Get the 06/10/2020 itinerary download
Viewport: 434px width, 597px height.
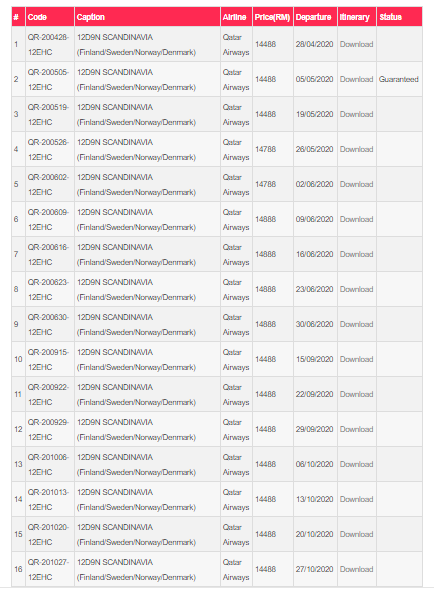356,465
